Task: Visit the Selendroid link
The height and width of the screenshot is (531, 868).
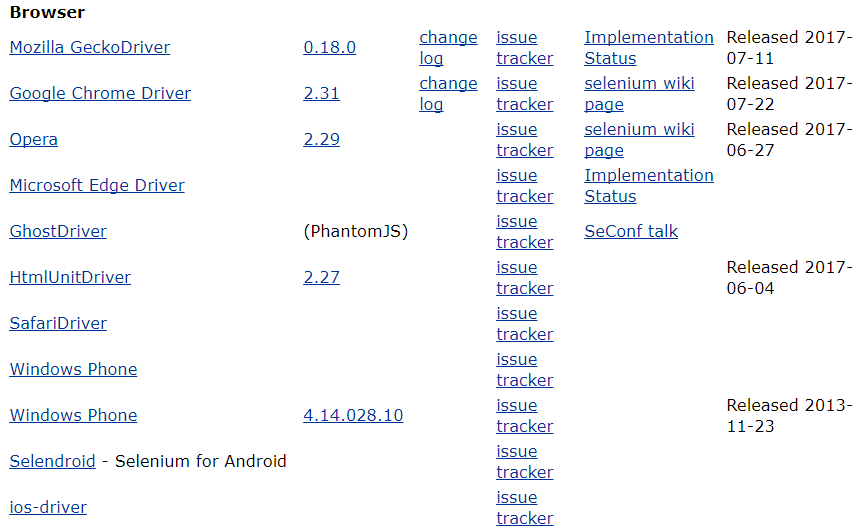Action: point(53,461)
